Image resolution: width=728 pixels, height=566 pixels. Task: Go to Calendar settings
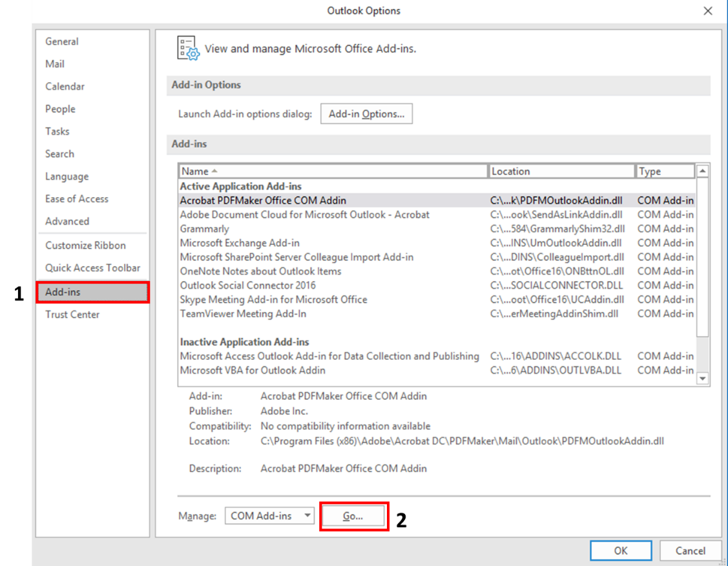pyautogui.click(x=65, y=87)
